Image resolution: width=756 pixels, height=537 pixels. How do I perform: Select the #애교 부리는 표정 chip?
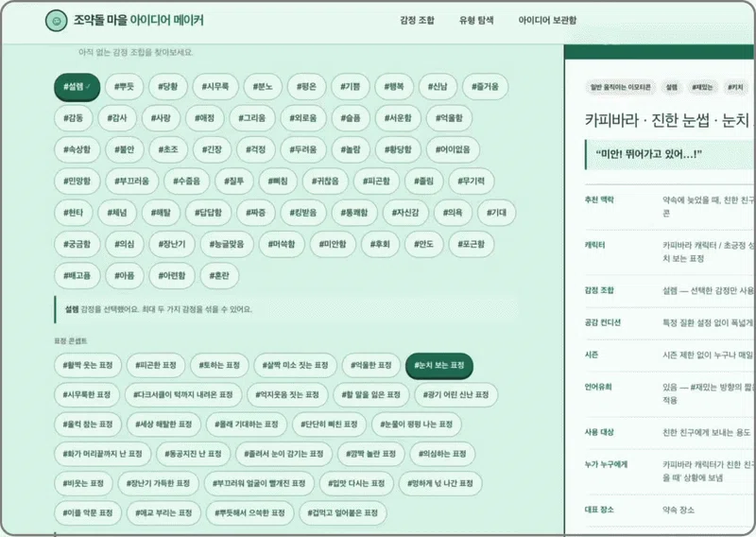coord(163,512)
